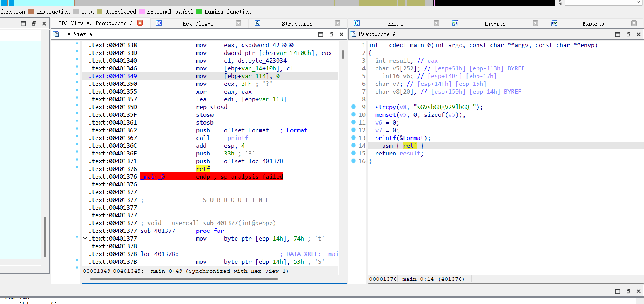The height and width of the screenshot is (304, 644).
Task: Click the _main_0 label in red line
Action: (x=153, y=177)
